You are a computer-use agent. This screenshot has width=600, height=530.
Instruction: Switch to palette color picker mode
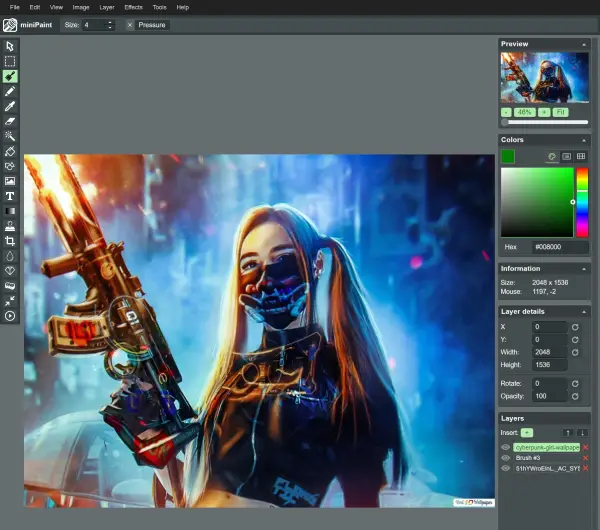click(552, 156)
